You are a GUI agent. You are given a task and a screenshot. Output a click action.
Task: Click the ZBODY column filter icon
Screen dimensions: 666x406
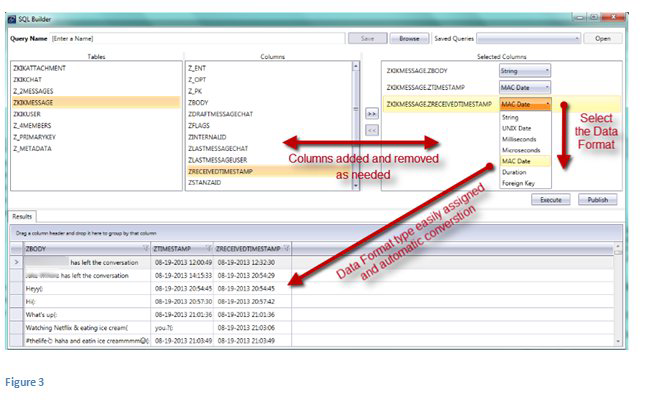[x=146, y=248]
